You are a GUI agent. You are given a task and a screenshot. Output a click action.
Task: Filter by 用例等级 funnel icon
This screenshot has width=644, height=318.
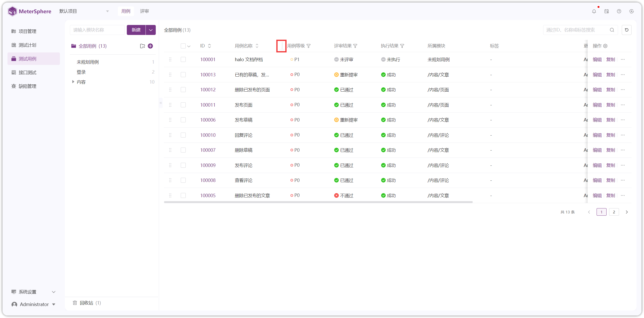pos(309,46)
